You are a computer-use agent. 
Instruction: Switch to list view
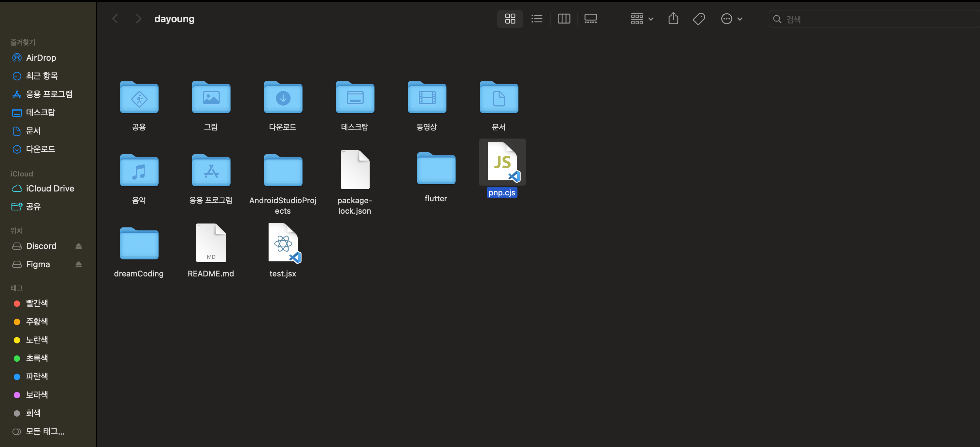[x=537, y=19]
